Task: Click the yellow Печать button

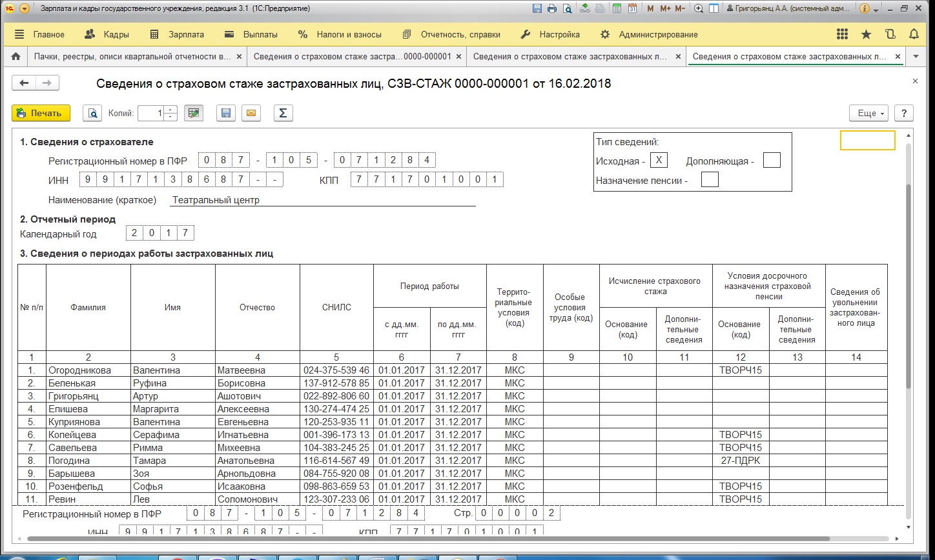Action: point(41,114)
